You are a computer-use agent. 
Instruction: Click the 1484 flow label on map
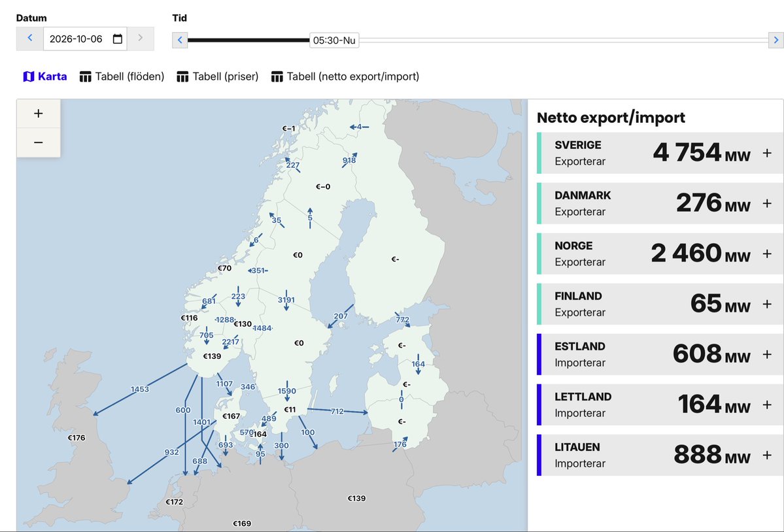click(262, 328)
